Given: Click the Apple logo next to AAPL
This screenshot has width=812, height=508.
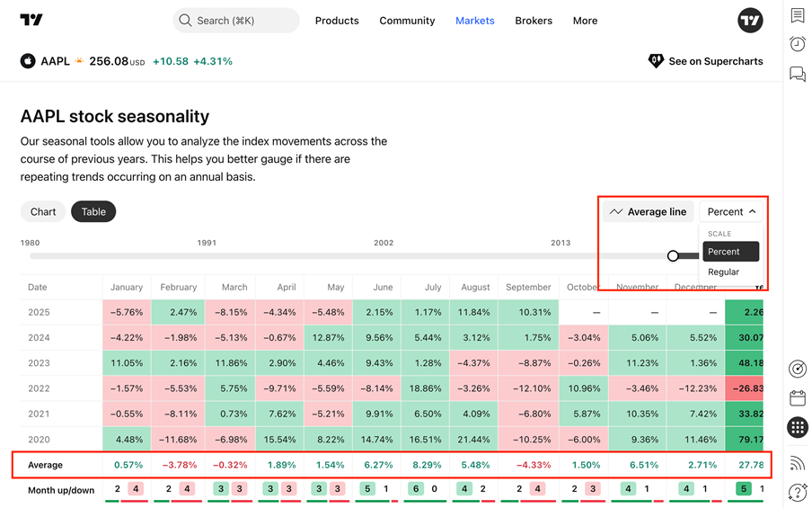Looking at the screenshot, I should tap(28, 61).
